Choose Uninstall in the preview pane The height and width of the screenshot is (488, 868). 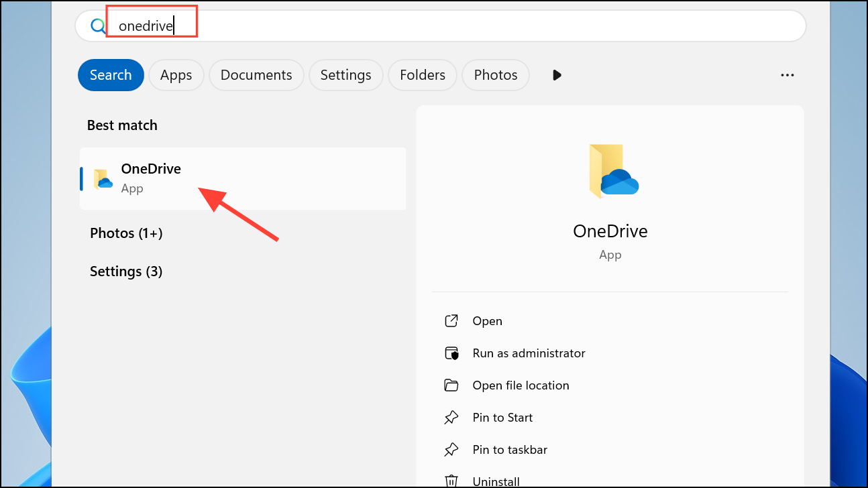pos(496,481)
